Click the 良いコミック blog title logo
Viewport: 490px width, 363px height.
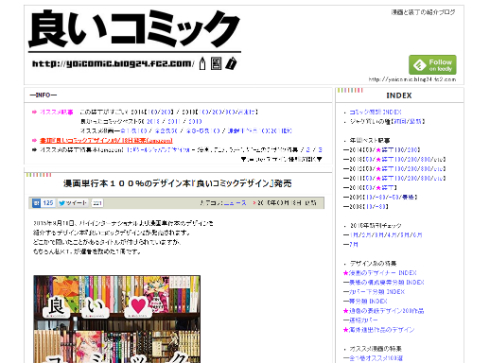click(x=134, y=29)
